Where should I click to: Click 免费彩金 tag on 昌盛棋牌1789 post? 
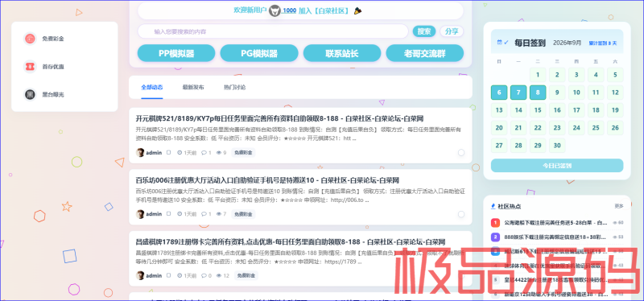tap(246, 275)
